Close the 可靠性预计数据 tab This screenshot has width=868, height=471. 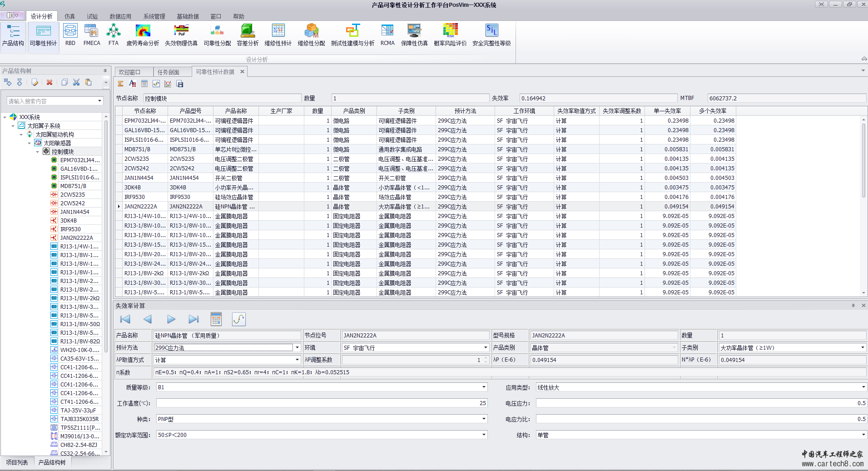click(242, 72)
